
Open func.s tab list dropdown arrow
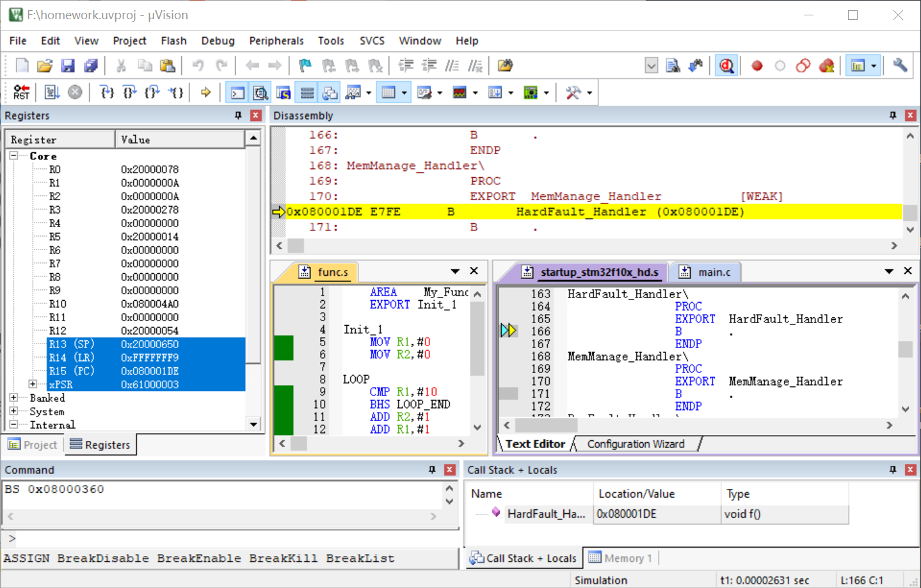[455, 271]
